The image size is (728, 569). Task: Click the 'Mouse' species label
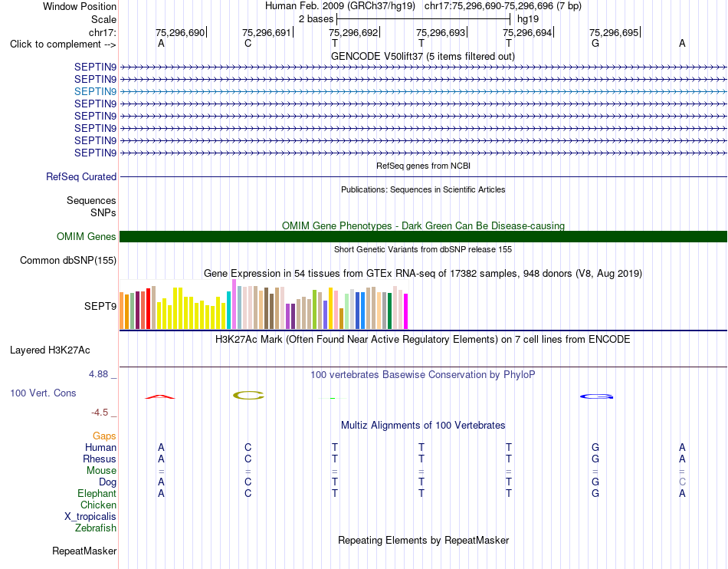(x=101, y=471)
